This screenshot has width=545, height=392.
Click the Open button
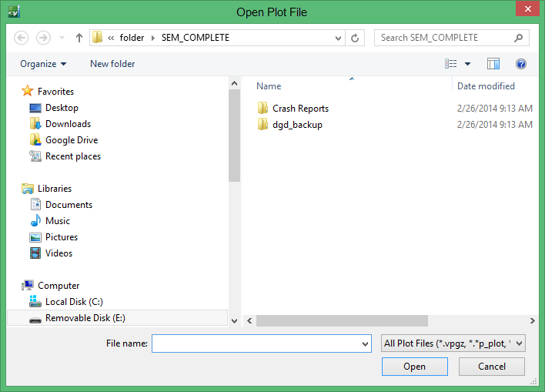click(414, 367)
